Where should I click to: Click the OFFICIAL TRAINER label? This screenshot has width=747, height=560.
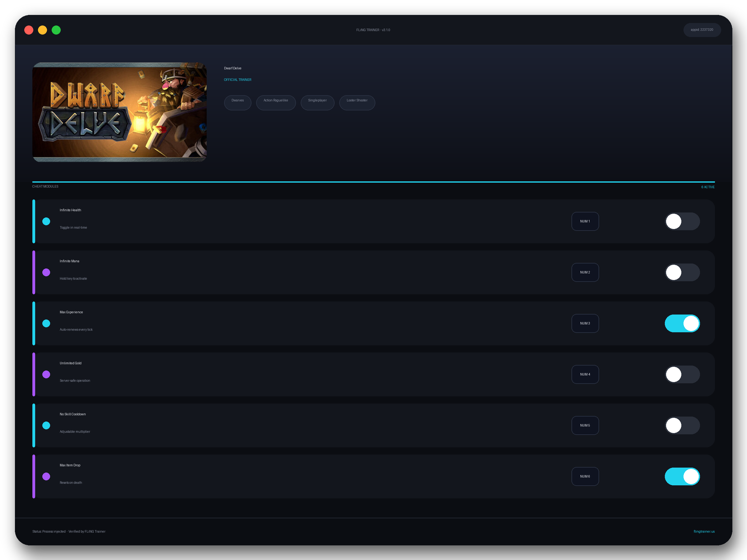tap(237, 80)
